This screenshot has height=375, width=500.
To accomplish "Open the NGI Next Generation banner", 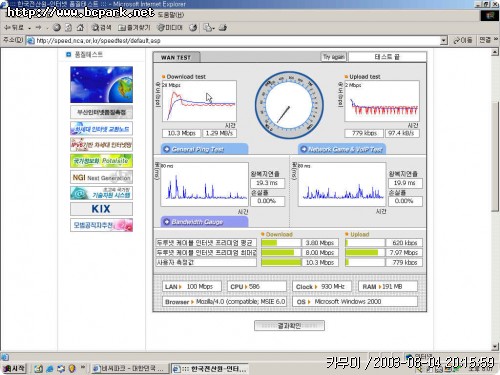I will (x=101, y=177).
